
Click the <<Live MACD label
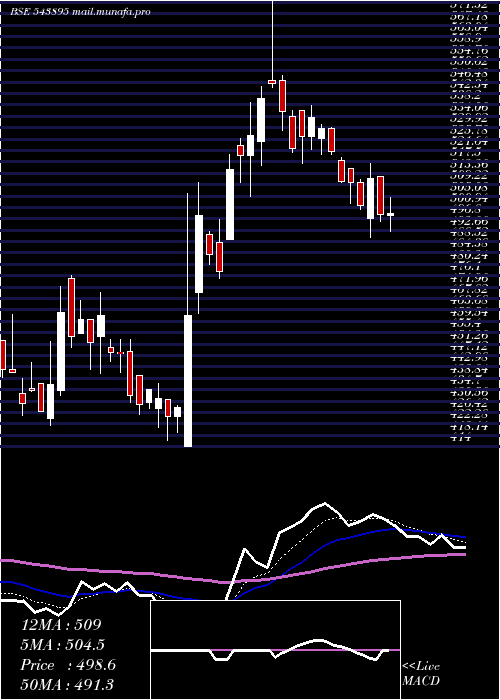click(421, 674)
